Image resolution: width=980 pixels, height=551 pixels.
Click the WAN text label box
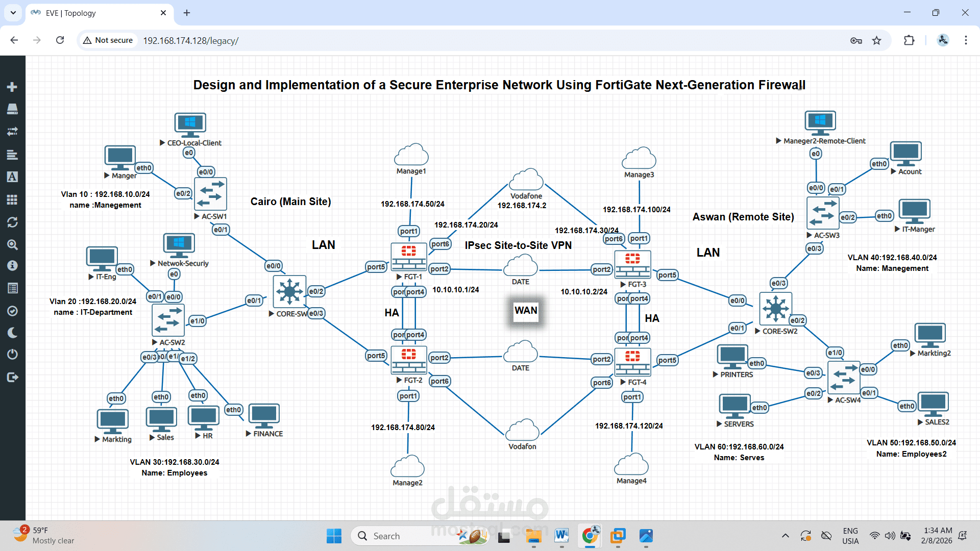click(526, 311)
